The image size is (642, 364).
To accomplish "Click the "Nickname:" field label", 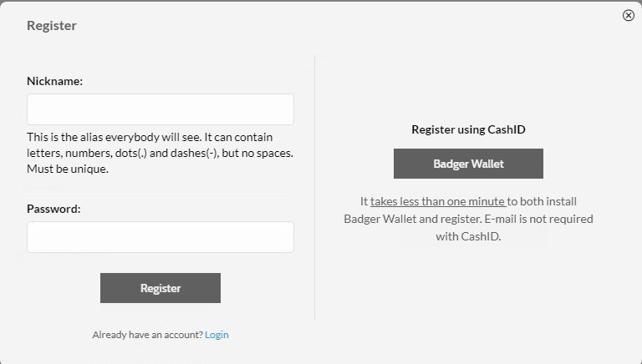I will (x=54, y=81).
